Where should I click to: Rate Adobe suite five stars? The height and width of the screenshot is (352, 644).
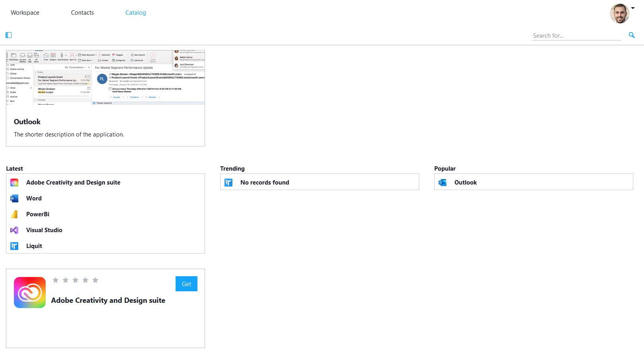tap(95, 280)
